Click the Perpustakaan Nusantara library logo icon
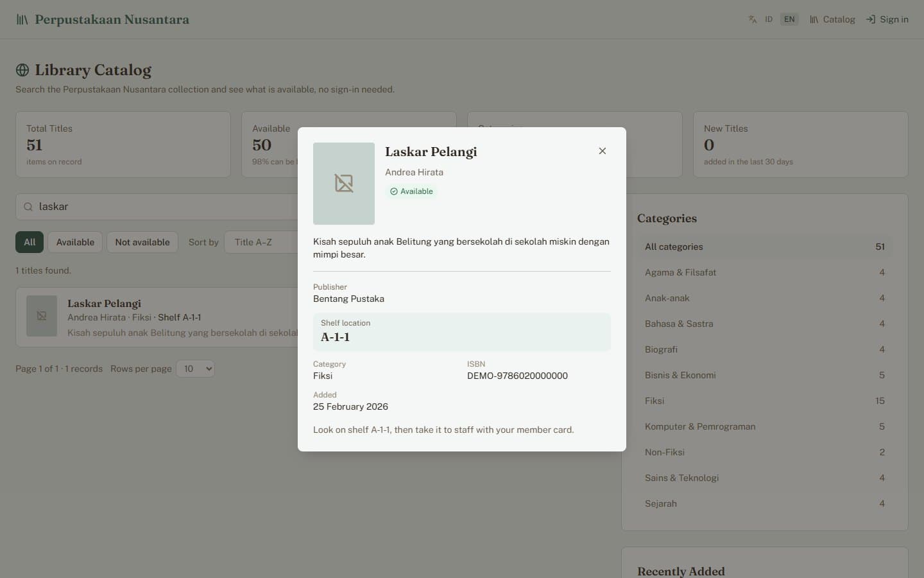 click(x=22, y=19)
